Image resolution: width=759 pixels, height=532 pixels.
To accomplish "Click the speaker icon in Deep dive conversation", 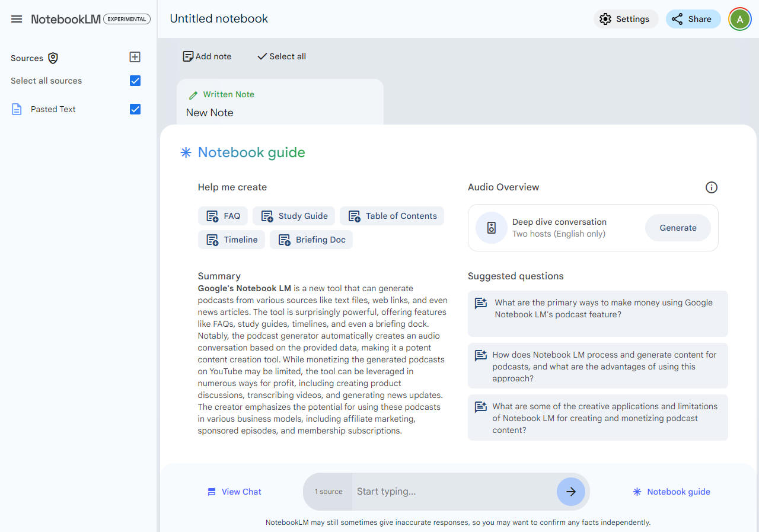I will click(492, 228).
